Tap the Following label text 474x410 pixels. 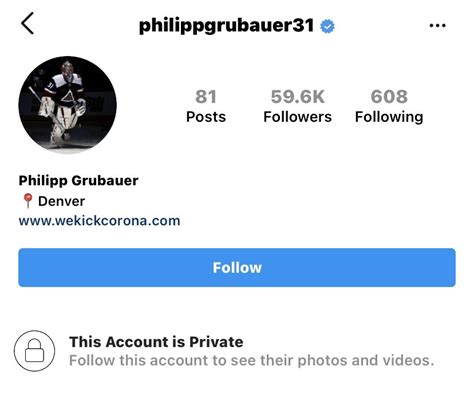(389, 118)
